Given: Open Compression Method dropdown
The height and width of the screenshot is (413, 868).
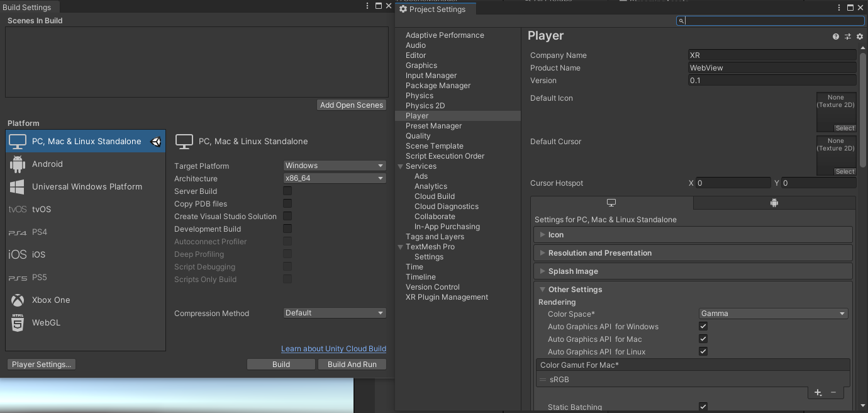Looking at the screenshot, I should [x=335, y=313].
